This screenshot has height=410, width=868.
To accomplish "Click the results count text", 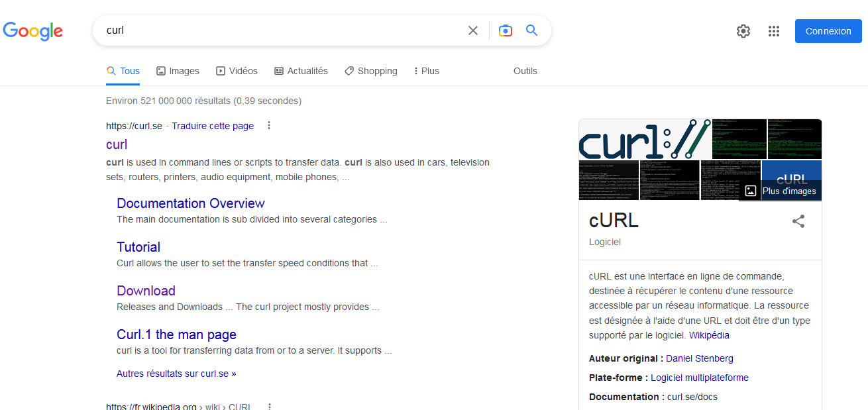I will [203, 101].
